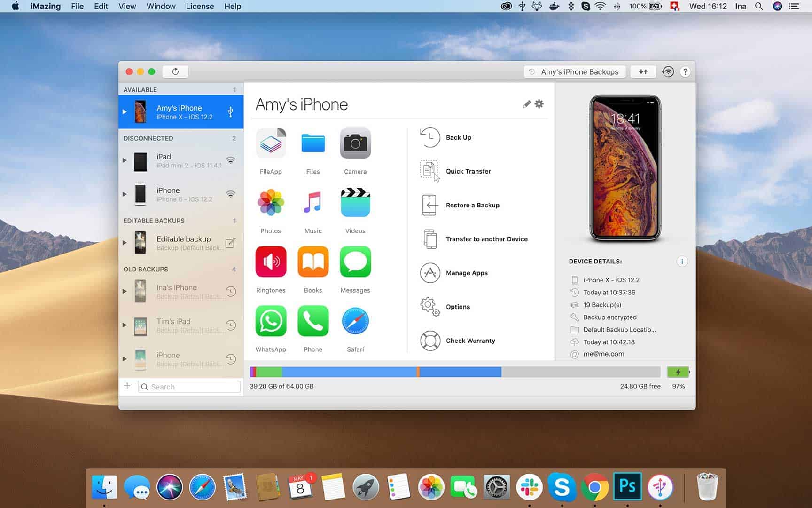Click the Check Warranty icon
This screenshot has width=812, height=508.
[x=429, y=341]
